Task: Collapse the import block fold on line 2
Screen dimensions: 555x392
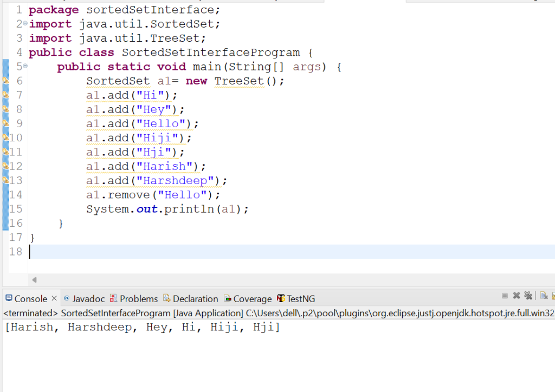Action: click(25, 23)
